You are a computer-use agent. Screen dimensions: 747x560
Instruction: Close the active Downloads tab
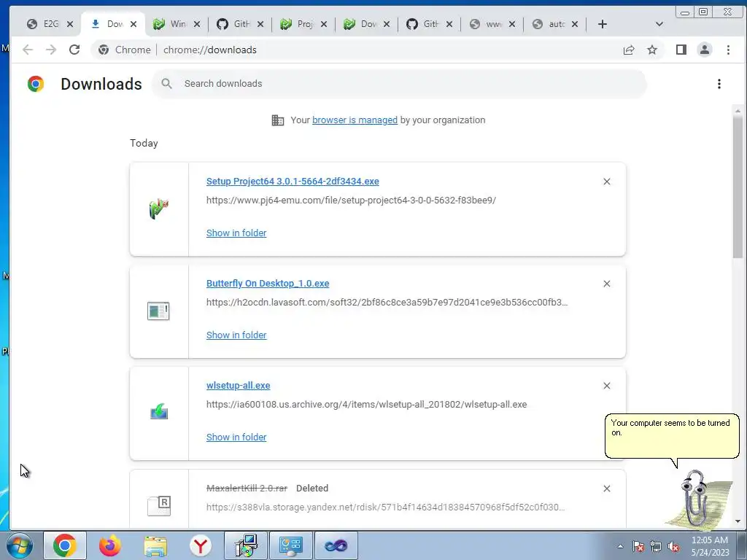pos(133,24)
